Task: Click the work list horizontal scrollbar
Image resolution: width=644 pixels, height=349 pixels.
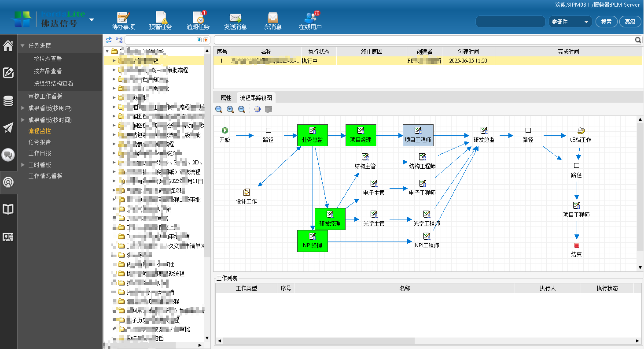Action: (318, 341)
